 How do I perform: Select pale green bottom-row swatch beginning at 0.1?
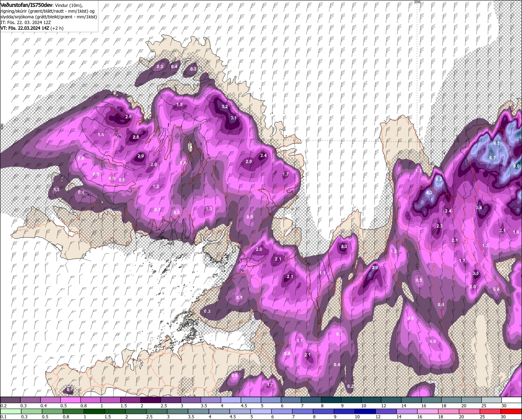coord(11,411)
